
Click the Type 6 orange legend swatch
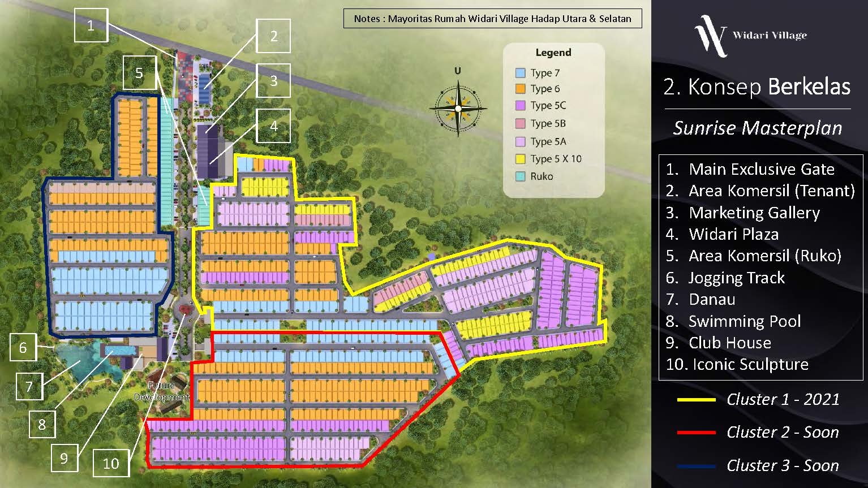520,89
